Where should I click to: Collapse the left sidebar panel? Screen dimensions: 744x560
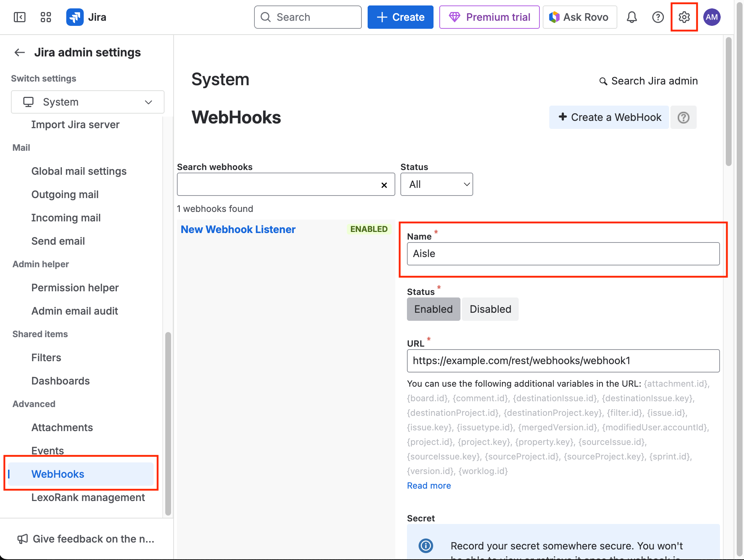(x=19, y=17)
